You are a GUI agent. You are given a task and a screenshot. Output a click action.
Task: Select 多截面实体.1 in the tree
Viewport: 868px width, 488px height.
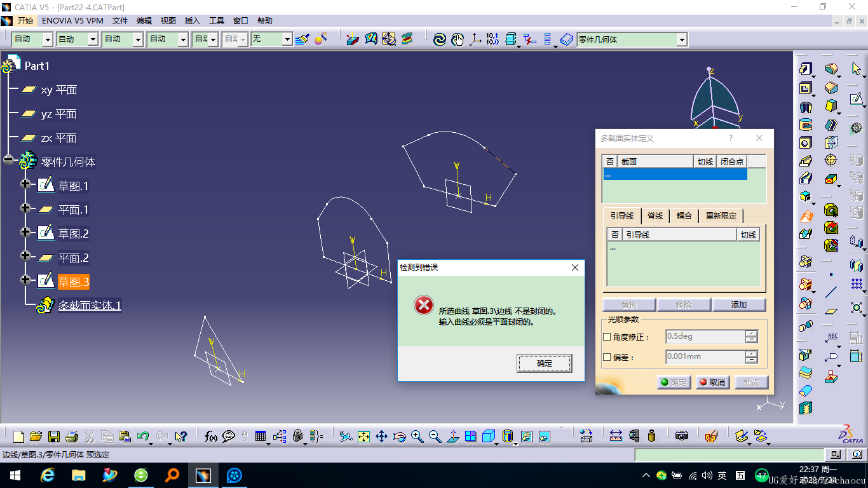pos(90,306)
